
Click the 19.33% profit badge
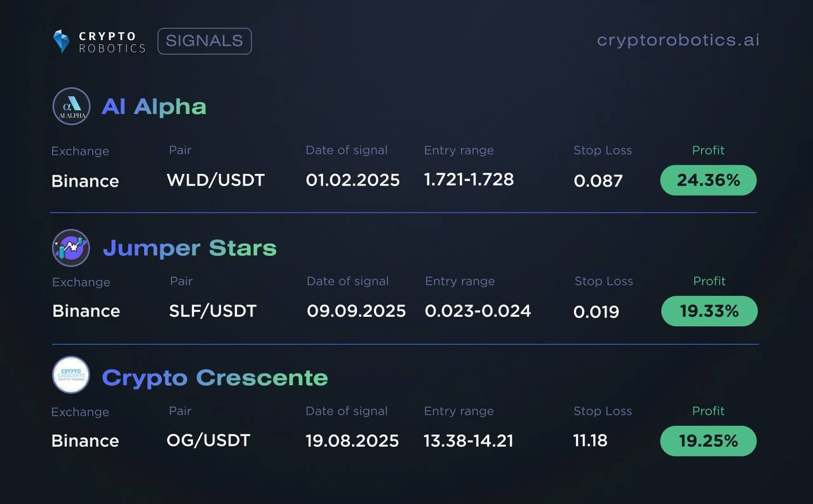click(x=709, y=311)
